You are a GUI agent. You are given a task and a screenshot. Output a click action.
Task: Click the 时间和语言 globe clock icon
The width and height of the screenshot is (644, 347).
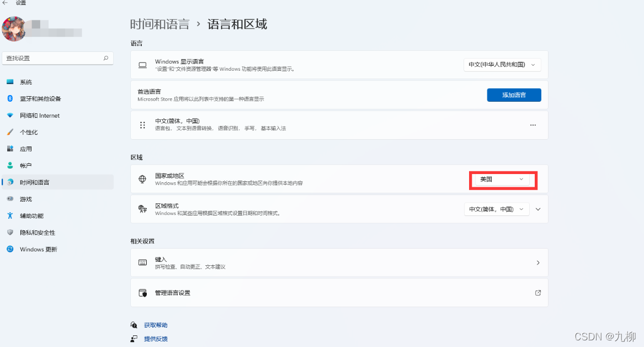pyautogui.click(x=10, y=182)
